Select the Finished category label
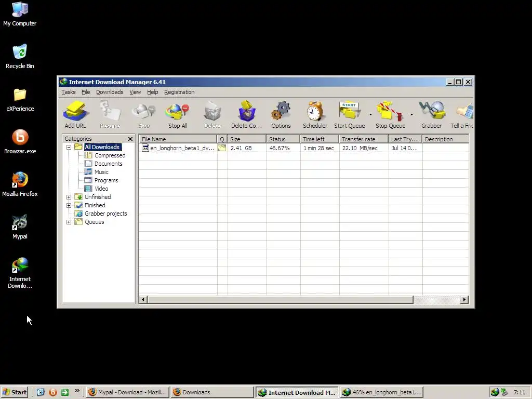532x399 pixels. pyautogui.click(x=95, y=205)
